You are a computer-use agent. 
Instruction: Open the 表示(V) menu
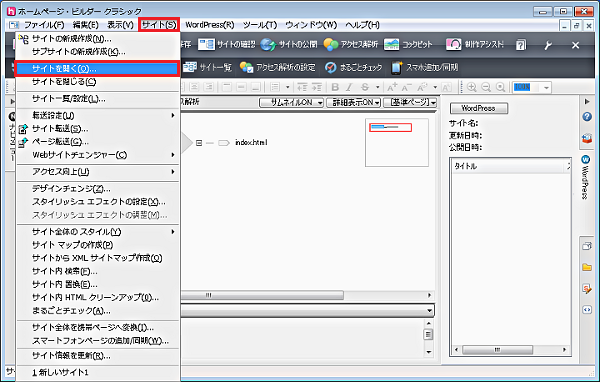click(120, 25)
